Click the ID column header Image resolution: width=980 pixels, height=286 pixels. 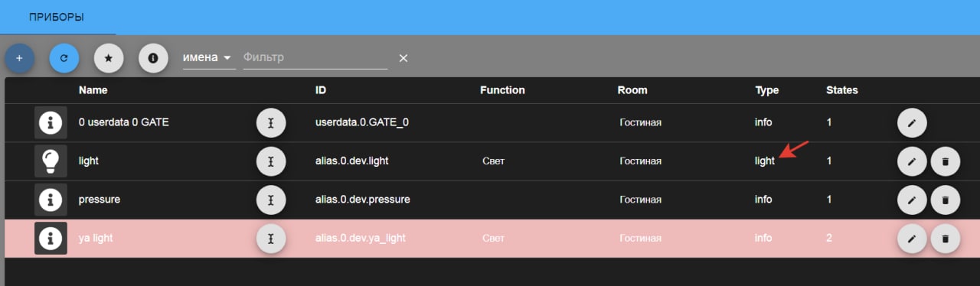[321, 90]
